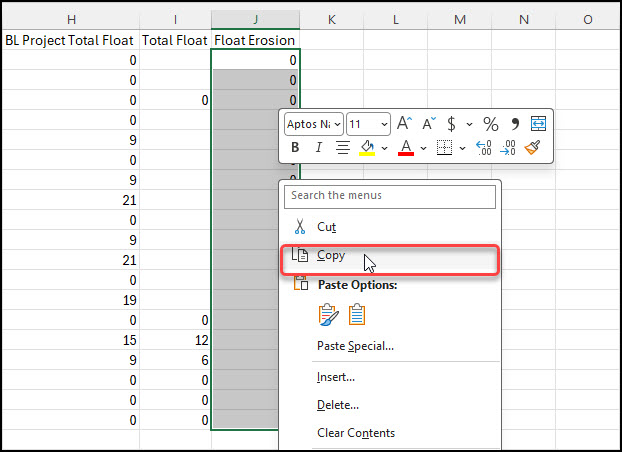The height and width of the screenshot is (452, 622).
Task: Apply center alignment from mini toolbar
Action: click(x=343, y=148)
